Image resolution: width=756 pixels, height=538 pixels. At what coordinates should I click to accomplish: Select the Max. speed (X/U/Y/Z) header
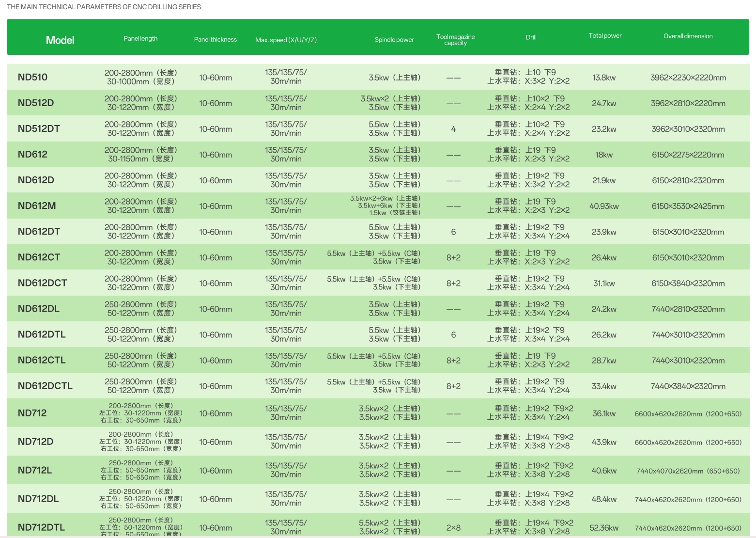[x=286, y=40]
